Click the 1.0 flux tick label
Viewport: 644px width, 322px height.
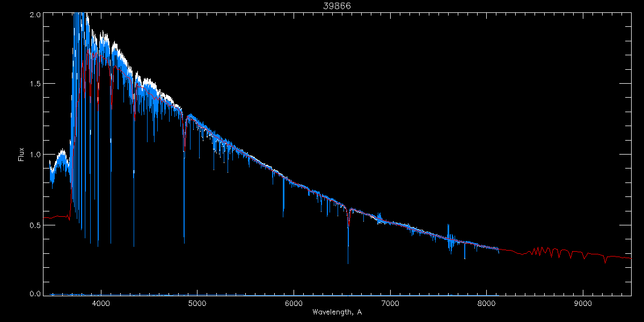35,155
